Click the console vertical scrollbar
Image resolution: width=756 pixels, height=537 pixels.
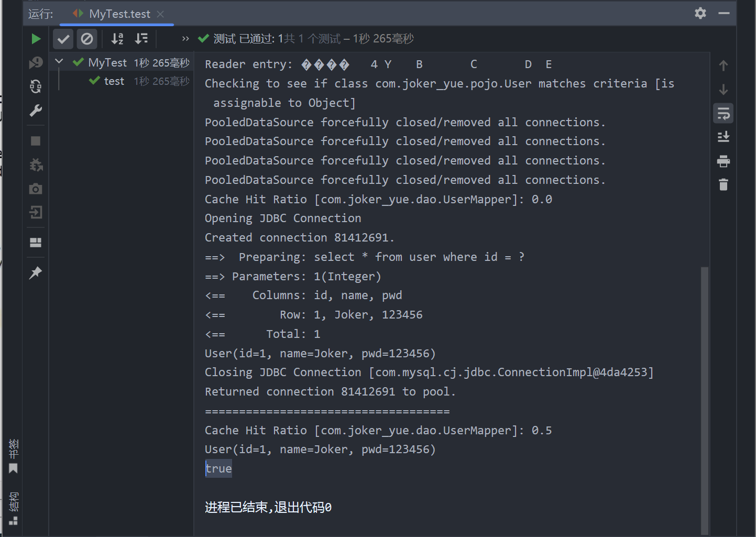pyautogui.click(x=705, y=398)
